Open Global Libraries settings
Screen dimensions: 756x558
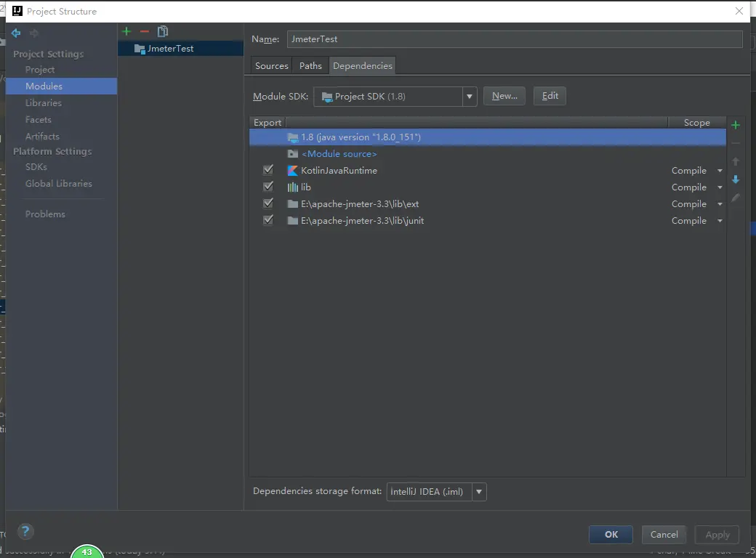click(58, 184)
